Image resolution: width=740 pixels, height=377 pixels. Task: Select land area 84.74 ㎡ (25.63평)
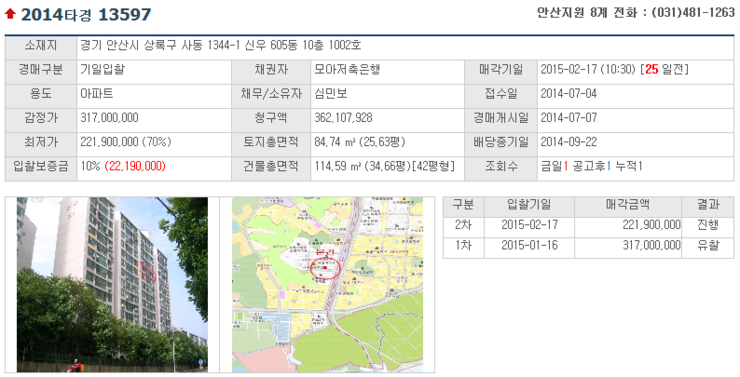[360, 142]
